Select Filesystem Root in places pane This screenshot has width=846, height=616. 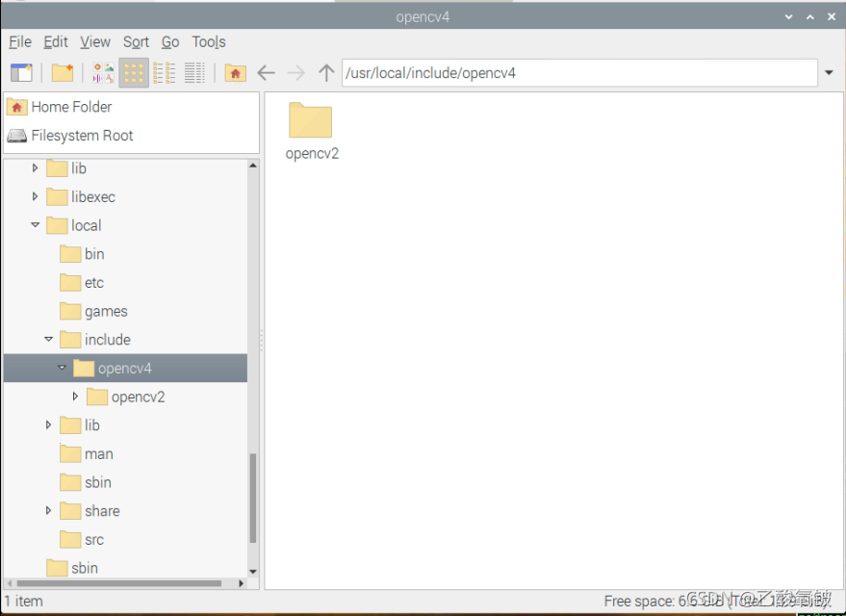coord(131,136)
